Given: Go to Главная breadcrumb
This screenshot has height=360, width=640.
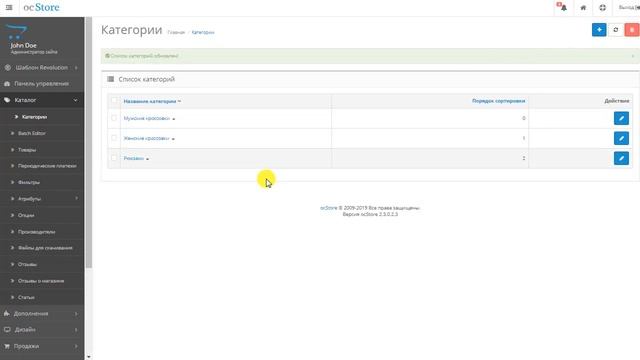Looking at the screenshot, I should pos(176,32).
